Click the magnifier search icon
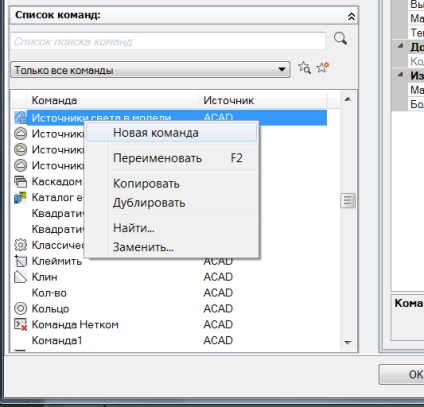This screenshot has height=407, width=424. tap(340, 39)
